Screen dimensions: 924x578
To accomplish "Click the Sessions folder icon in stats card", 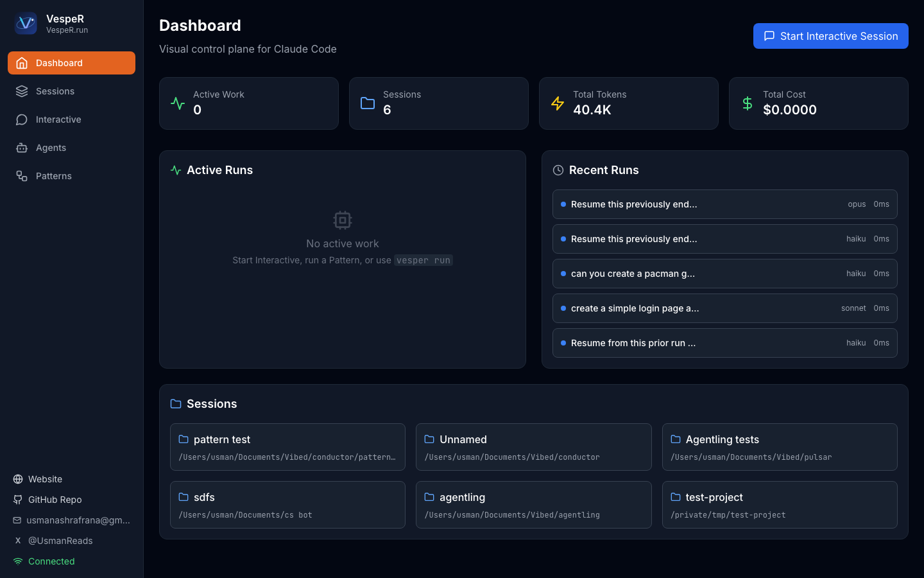I will (x=367, y=103).
